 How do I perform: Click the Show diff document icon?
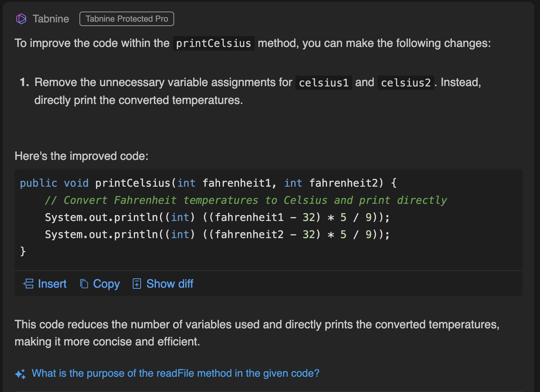(x=137, y=284)
